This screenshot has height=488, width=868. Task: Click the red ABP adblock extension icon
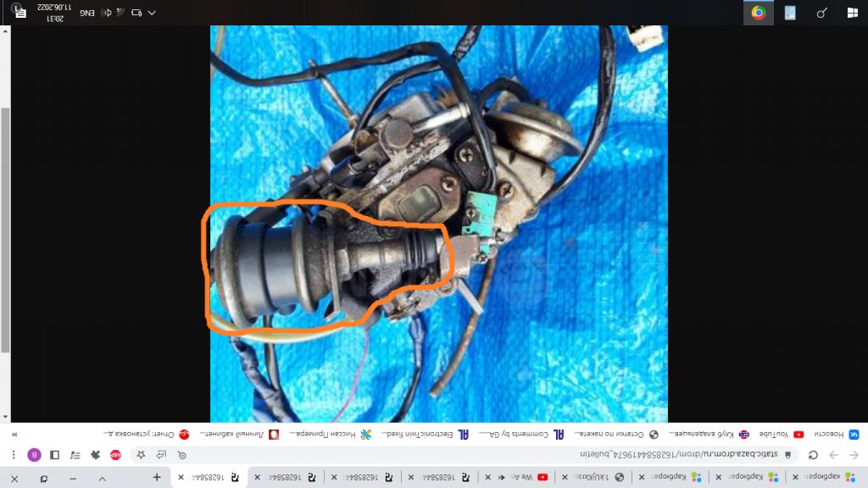point(115,455)
